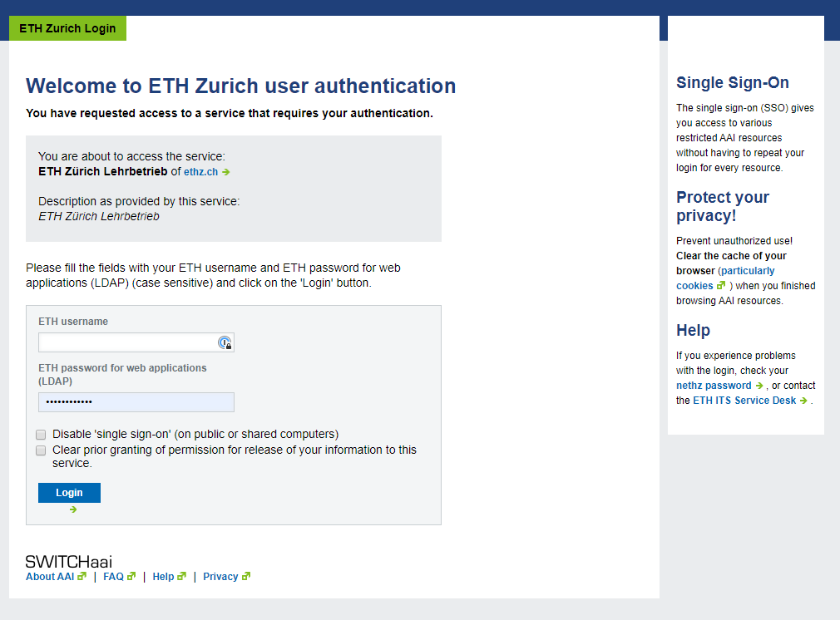
Task: Open the ethz.ch link
Action: click(x=201, y=172)
